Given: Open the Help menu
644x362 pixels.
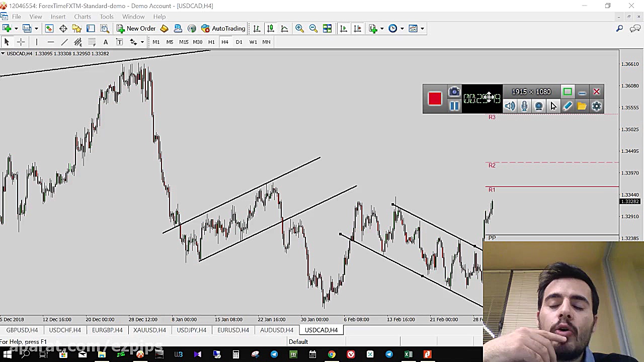Looking at the screenshot, I should (x=159, y=17).
